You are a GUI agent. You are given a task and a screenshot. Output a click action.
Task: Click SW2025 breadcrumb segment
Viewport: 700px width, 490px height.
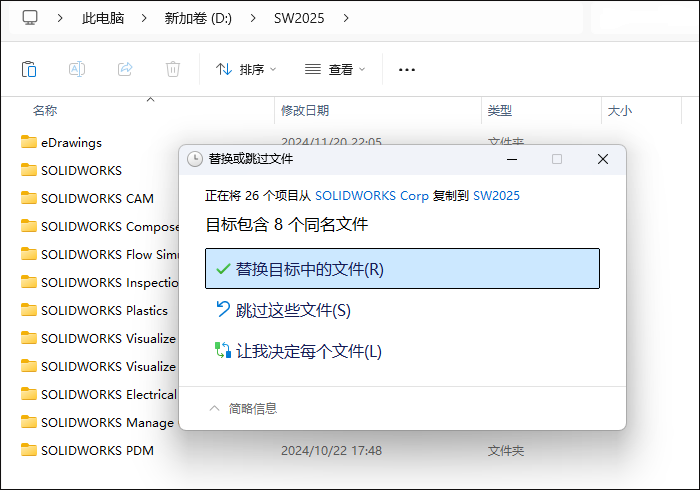tap(299, 18)
